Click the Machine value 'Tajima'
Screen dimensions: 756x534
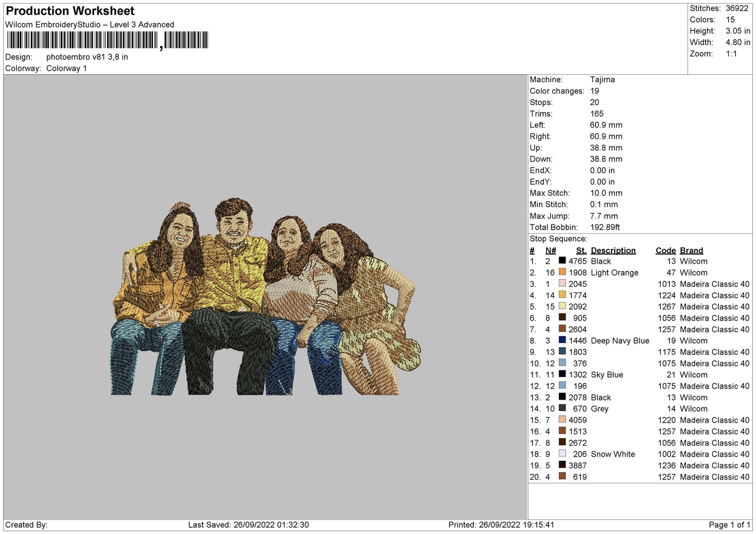[602, 79]
